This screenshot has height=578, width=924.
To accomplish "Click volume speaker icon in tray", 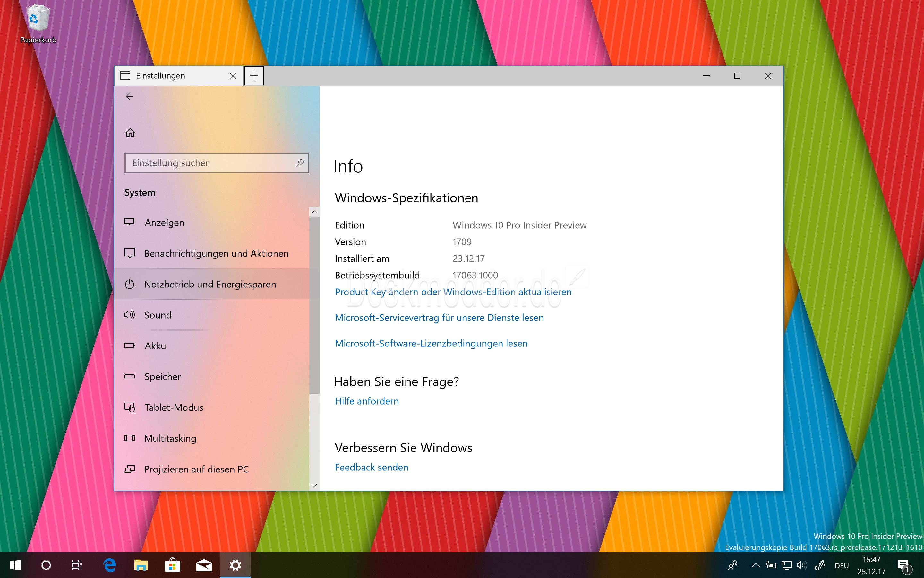I will [801, 565].
